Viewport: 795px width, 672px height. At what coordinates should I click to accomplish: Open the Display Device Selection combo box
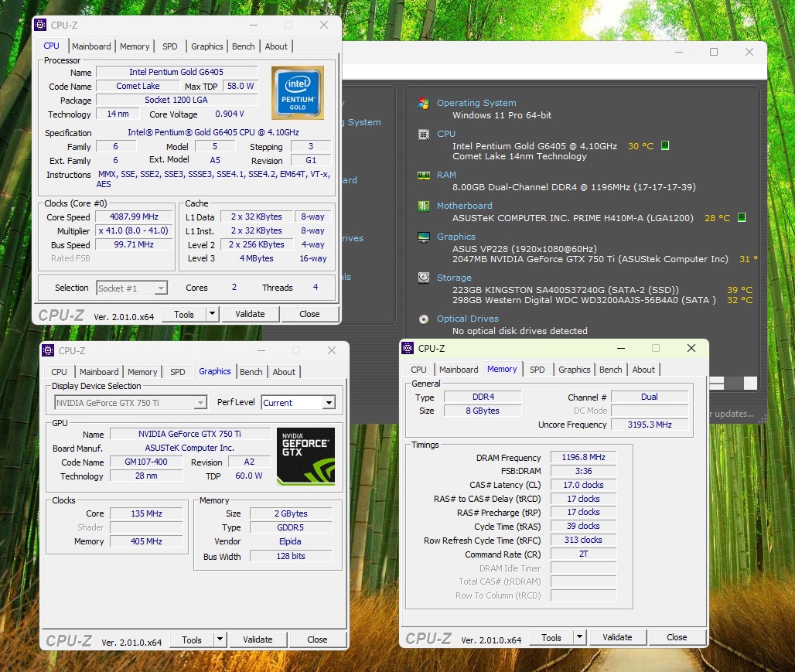click(x=200, y=403)
